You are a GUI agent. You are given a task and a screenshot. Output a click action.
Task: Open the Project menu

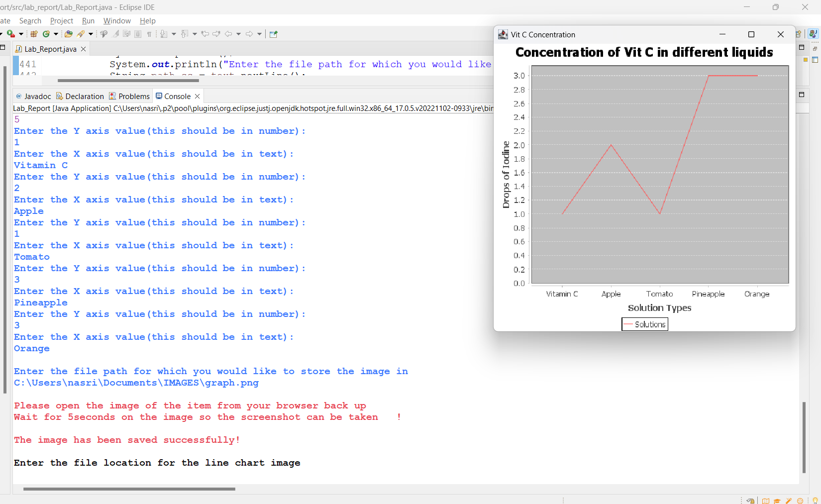pos(62,21)
